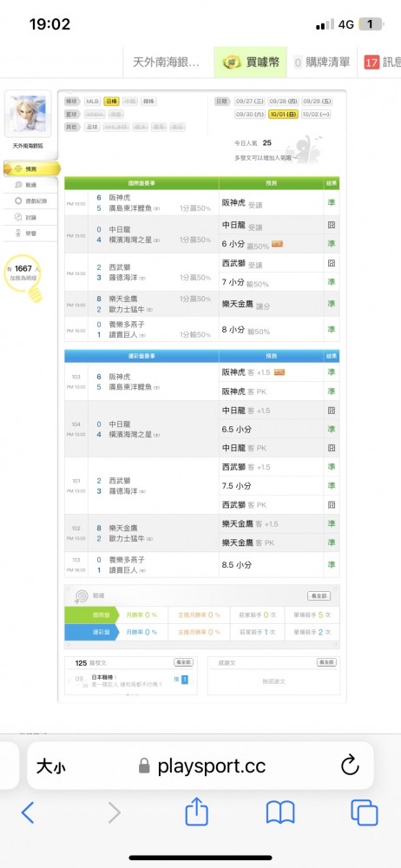Click 樂天金鷹 客 PK prediction
401x868 pixels.
coord(248,542)
